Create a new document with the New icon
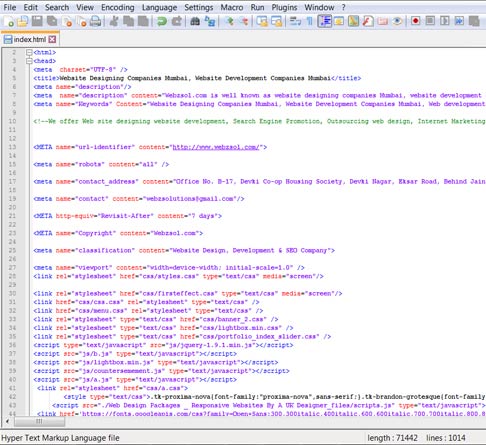The height and width of the screenshot is (445, 486). [8, 22]
